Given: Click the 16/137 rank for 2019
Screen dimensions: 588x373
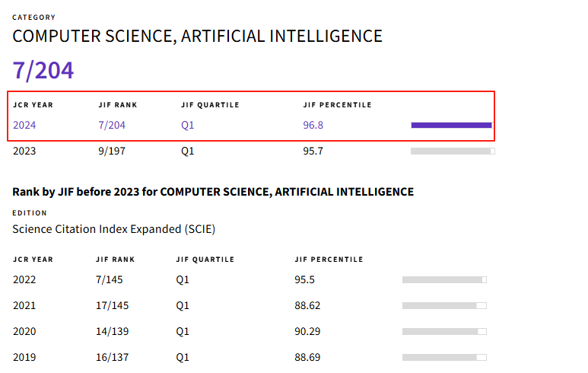Looking at the screenshot, I should 113,357.
